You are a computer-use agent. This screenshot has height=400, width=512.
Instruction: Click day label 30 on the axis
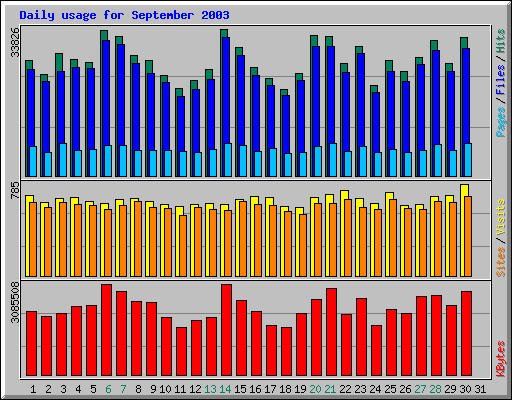click(465, 389)
